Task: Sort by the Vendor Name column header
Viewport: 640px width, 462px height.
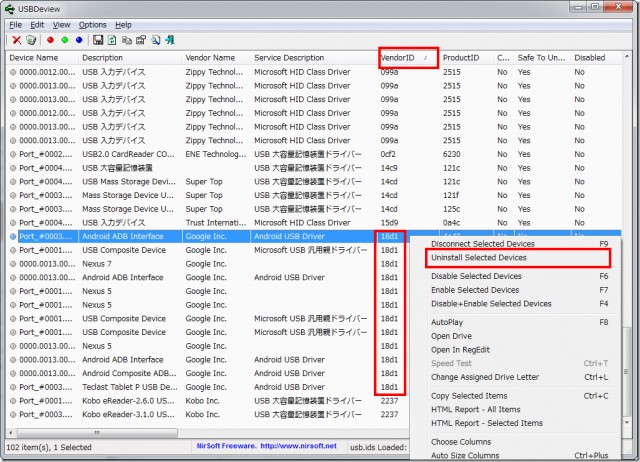Action: [216, 58]
